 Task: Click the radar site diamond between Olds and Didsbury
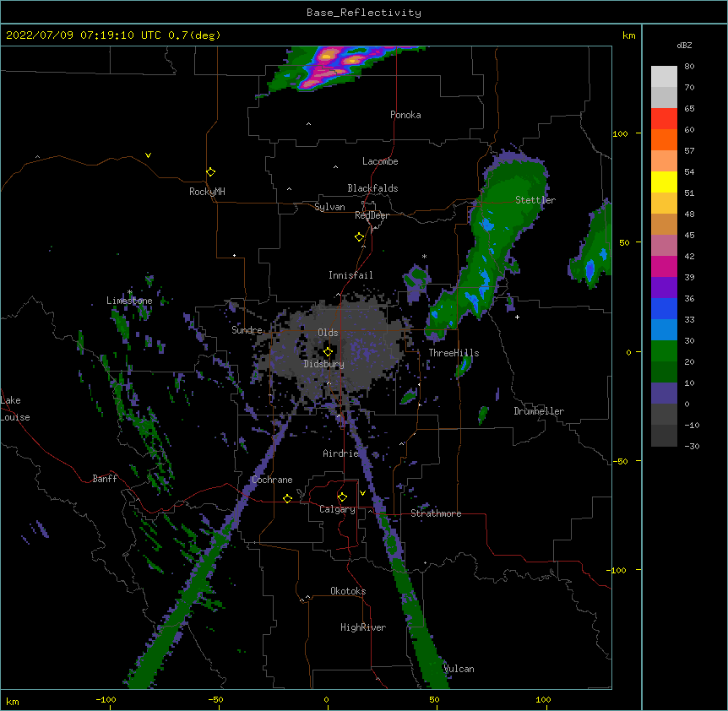click(328, 351)
